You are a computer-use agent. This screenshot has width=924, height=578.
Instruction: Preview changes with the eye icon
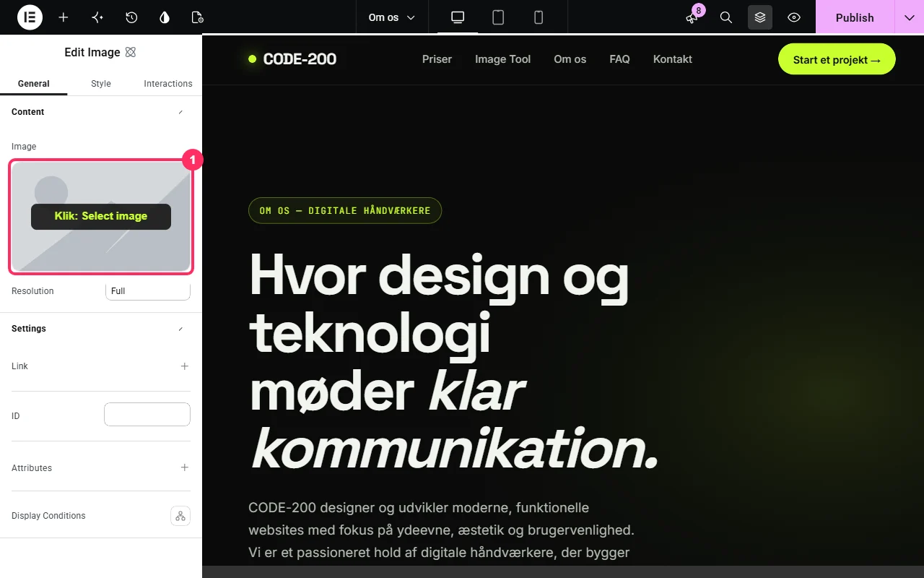tap(794, 17)
